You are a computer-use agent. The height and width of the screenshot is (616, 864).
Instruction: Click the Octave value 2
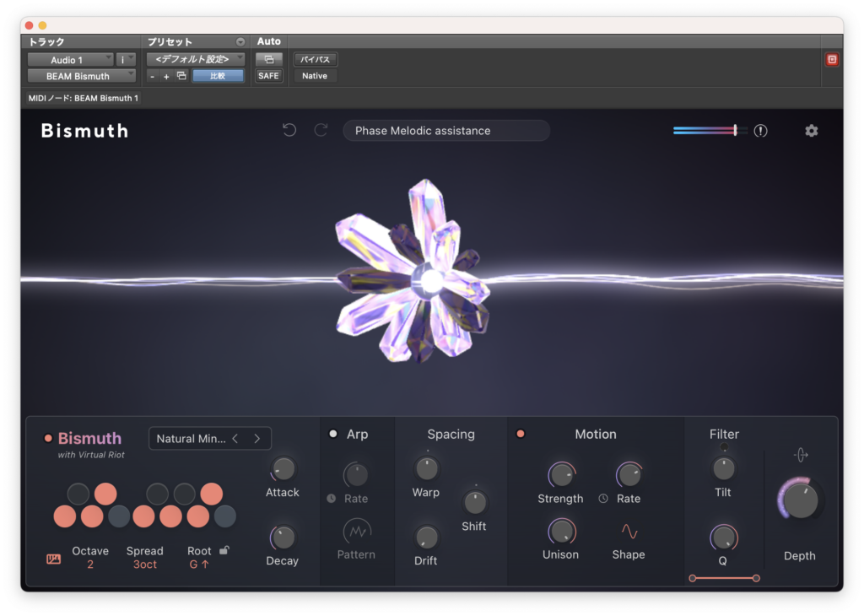click(x=89, y=565)
